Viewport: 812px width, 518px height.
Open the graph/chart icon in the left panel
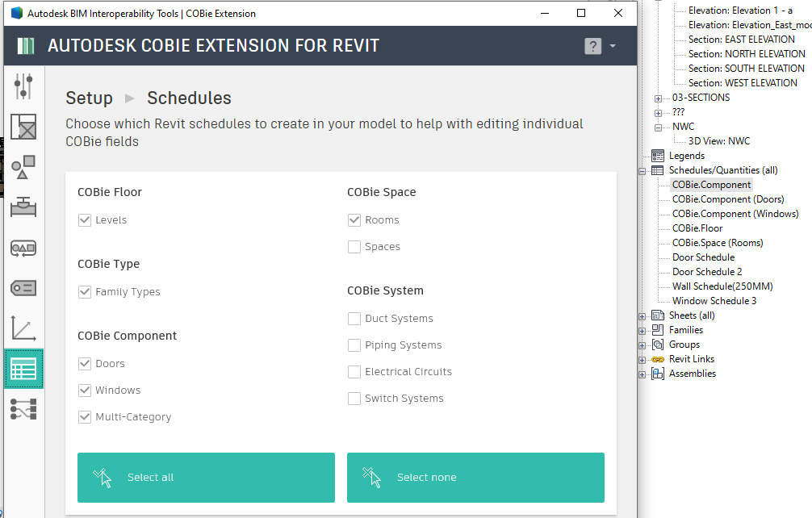(23, 328)
